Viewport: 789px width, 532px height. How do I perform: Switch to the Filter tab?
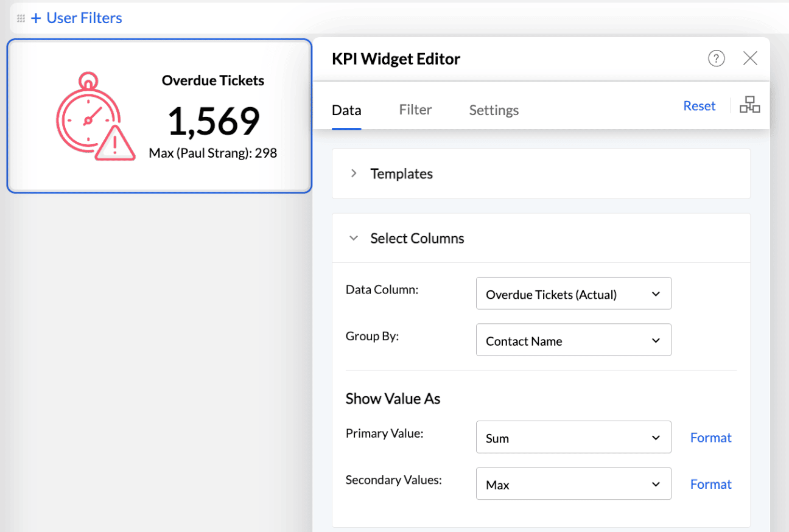pos(415,110)
